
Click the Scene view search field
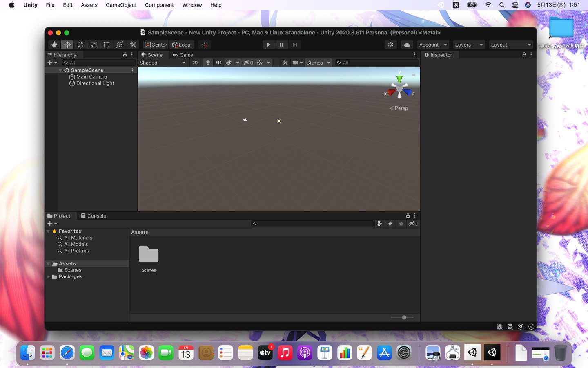click(x=377, y=63)
